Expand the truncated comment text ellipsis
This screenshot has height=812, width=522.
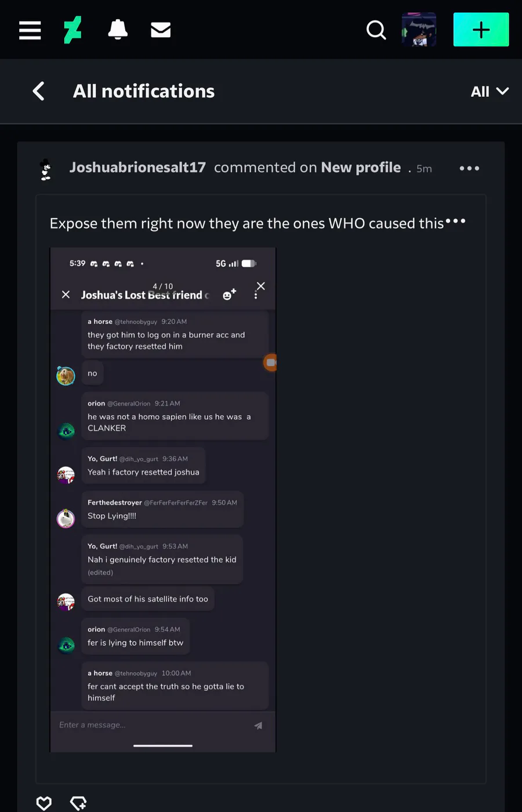click(456, 221)
